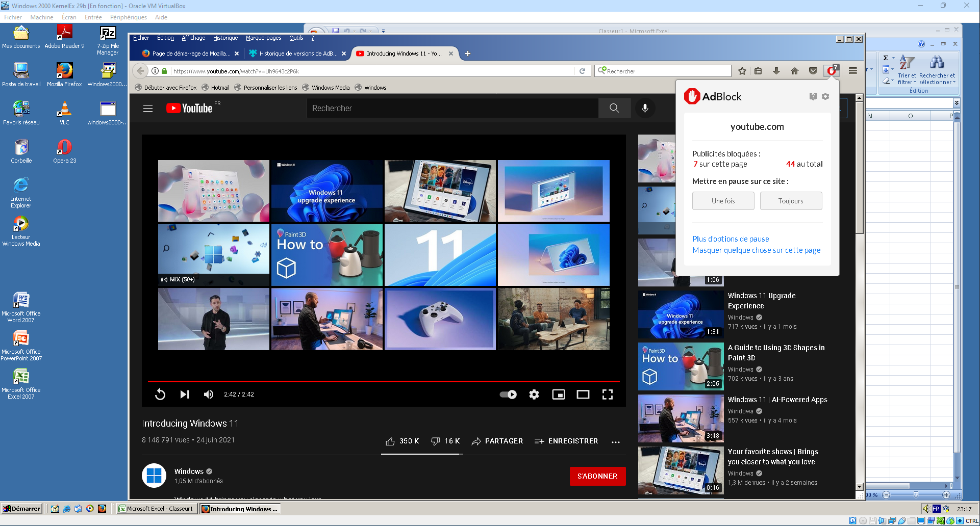This screenshot has width=980, height=526.
Task: Expand the Excel formula bar
Action: click(x=957, y=103)
